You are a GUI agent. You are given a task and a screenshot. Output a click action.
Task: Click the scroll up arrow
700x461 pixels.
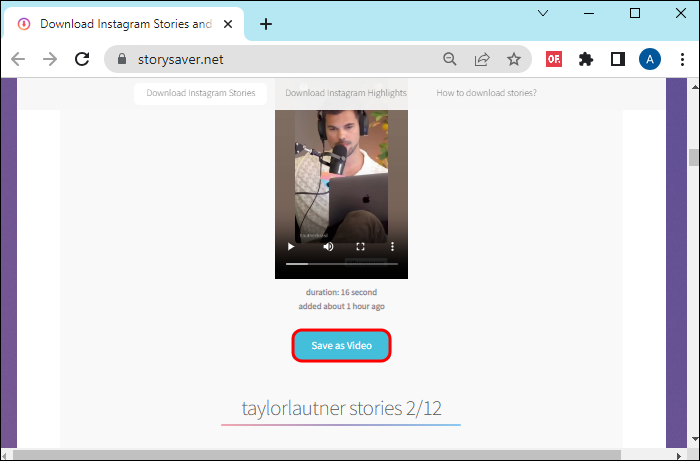[x=694, y=87]
